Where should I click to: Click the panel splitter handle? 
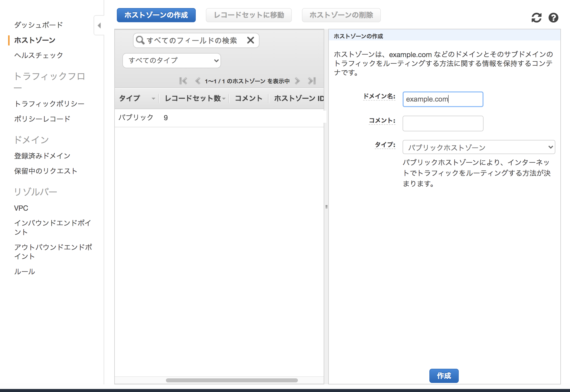pos(326,207)
